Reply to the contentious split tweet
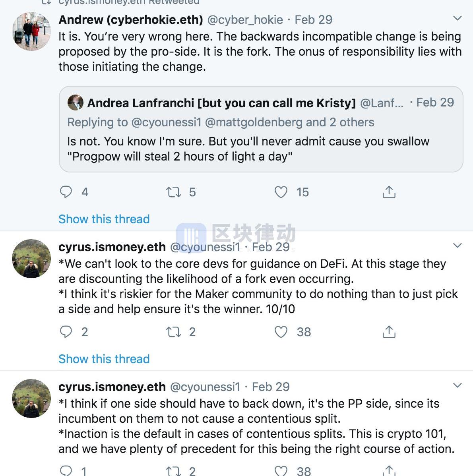The width and height of the screenshot is (473, 476). point(66,471)
